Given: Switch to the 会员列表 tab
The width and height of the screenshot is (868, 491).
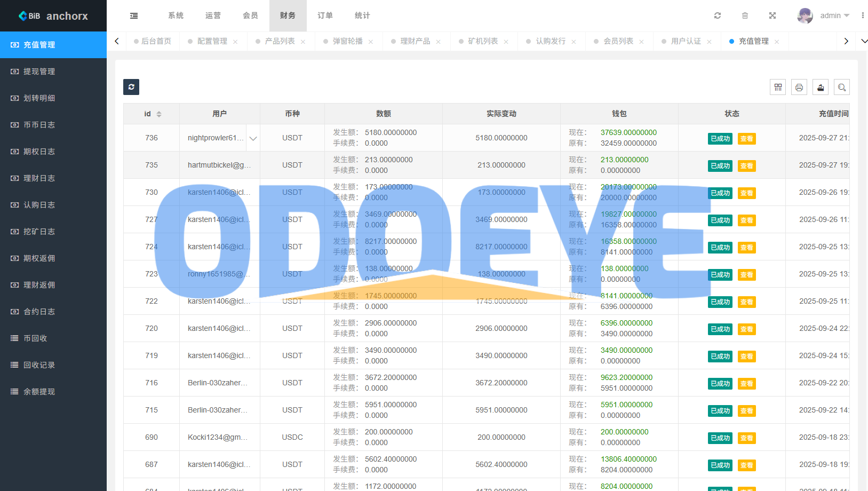Looking at the screenshot, I should [618, 41].
